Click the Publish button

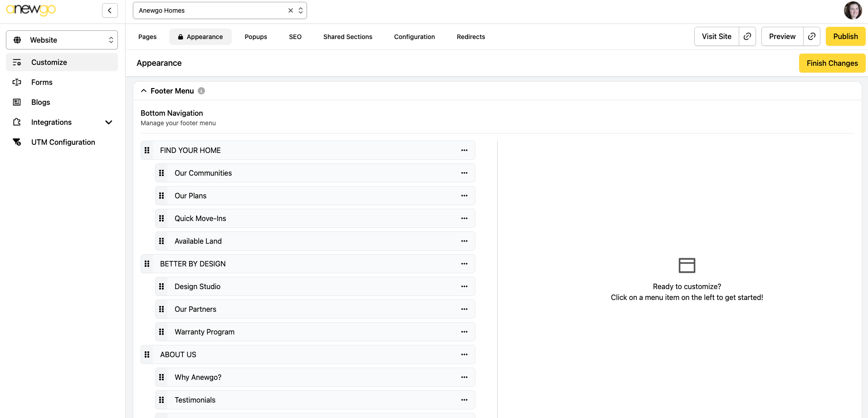pos(845,36)
